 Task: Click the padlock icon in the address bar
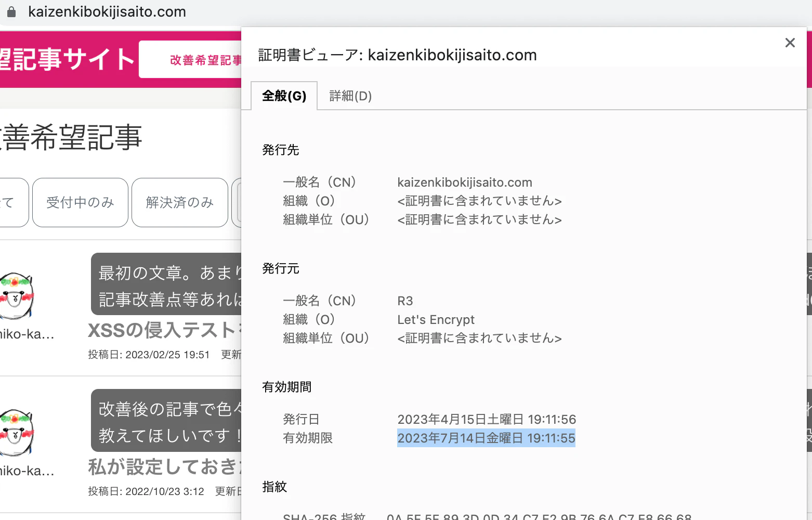point(11,11)
